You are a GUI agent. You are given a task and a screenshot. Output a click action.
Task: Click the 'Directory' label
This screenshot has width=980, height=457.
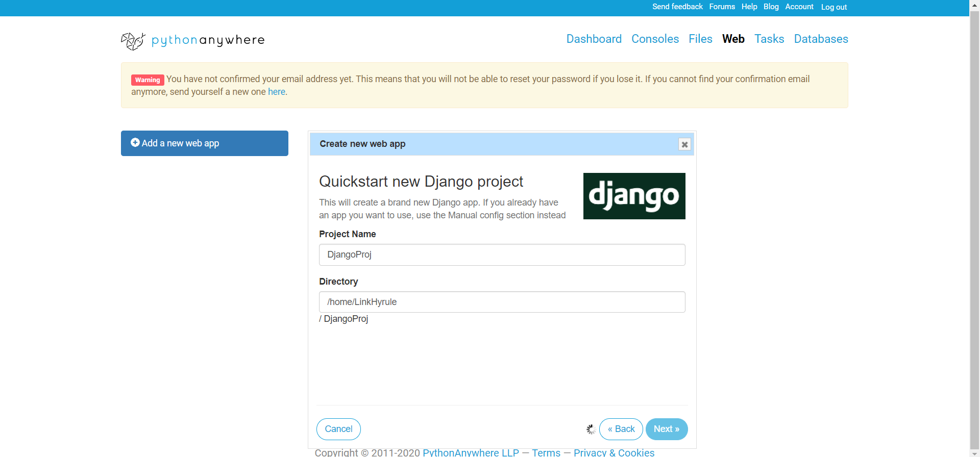pos(338,282)
